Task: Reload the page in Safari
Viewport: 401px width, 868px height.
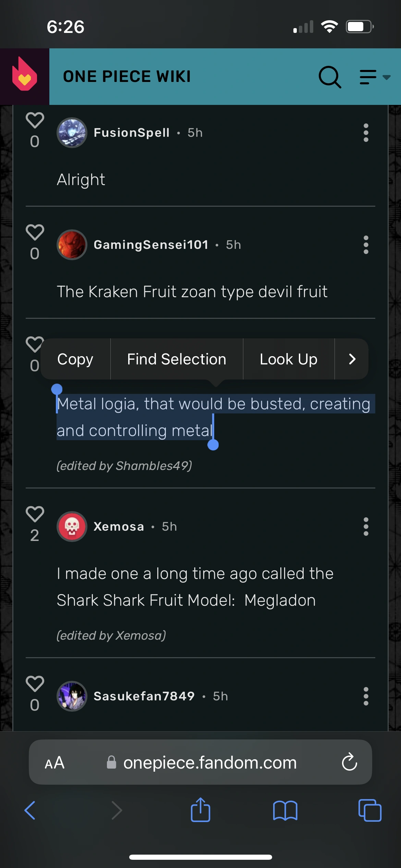Action: click(x=349, y=762)
